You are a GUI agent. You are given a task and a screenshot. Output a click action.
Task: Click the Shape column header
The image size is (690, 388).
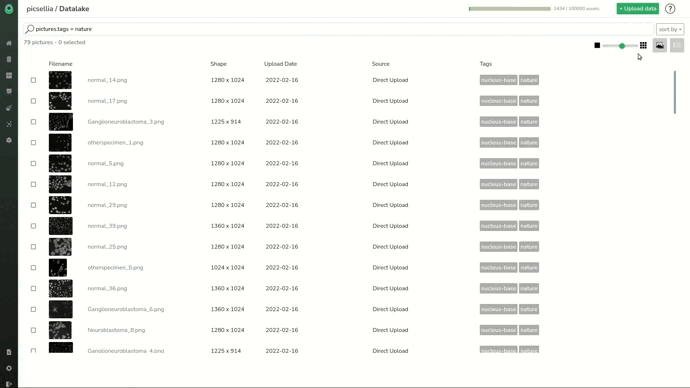coord(218,64)
